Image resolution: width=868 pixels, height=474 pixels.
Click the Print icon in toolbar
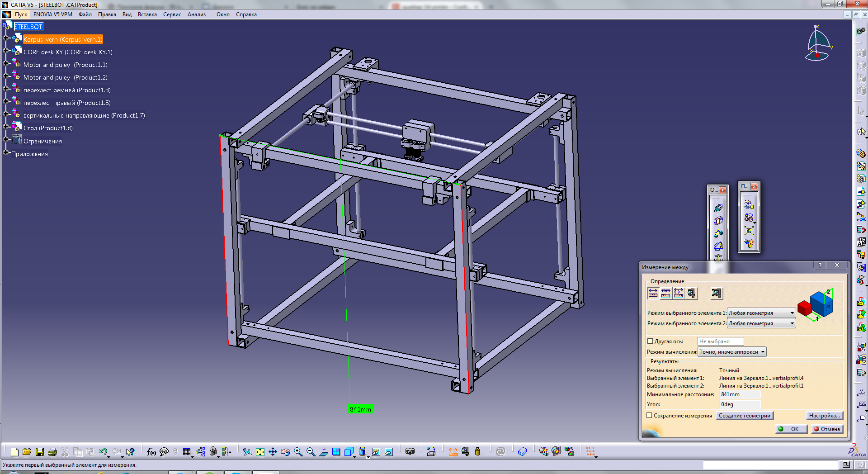pos(52,452)
